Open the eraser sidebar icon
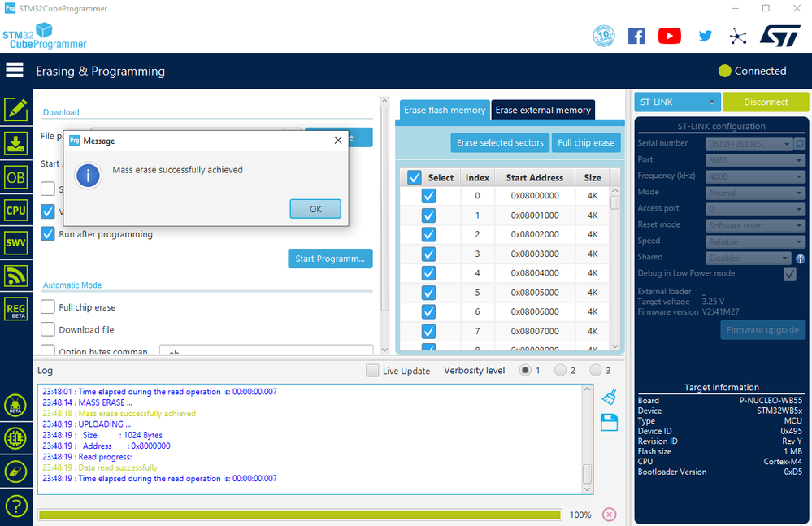Image resolution: width=812 pixels, height=526 pixels. pos(15,472)
